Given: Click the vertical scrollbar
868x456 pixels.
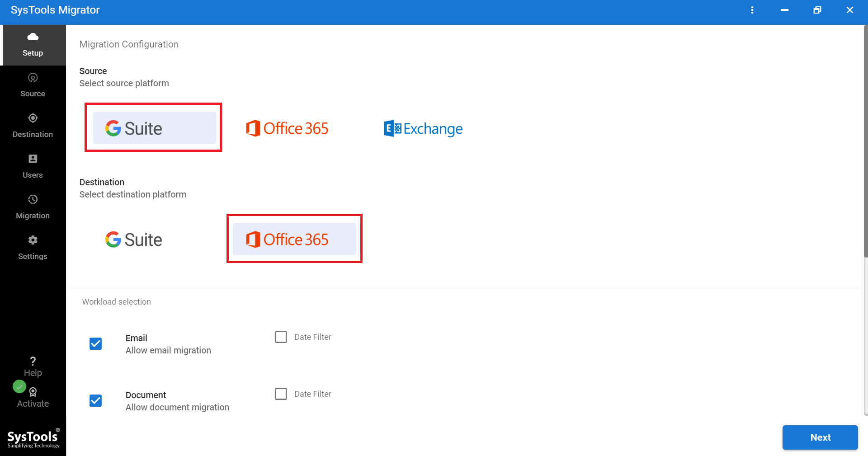Looking at the screenshot, I should coord(866,142).
